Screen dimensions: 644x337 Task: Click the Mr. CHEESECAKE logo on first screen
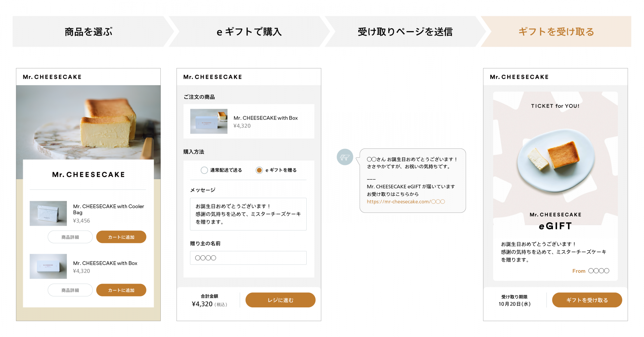tap(52, 77)
